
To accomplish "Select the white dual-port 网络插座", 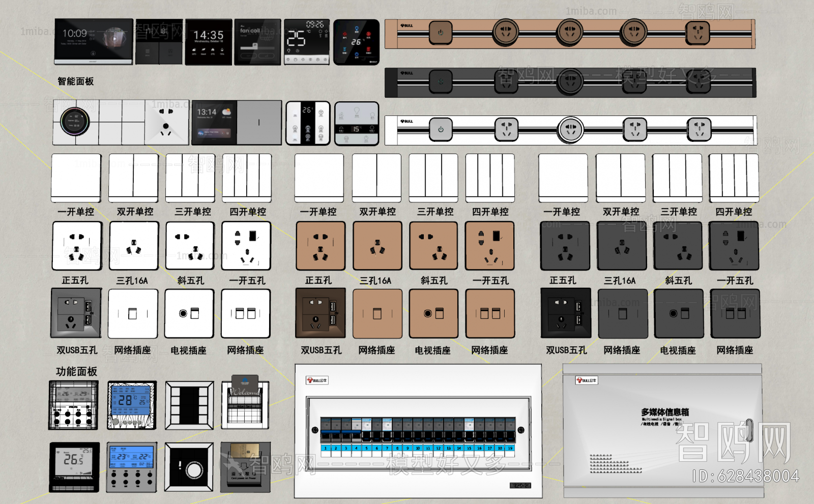I will pyautogui.click(x=246, y=314).
